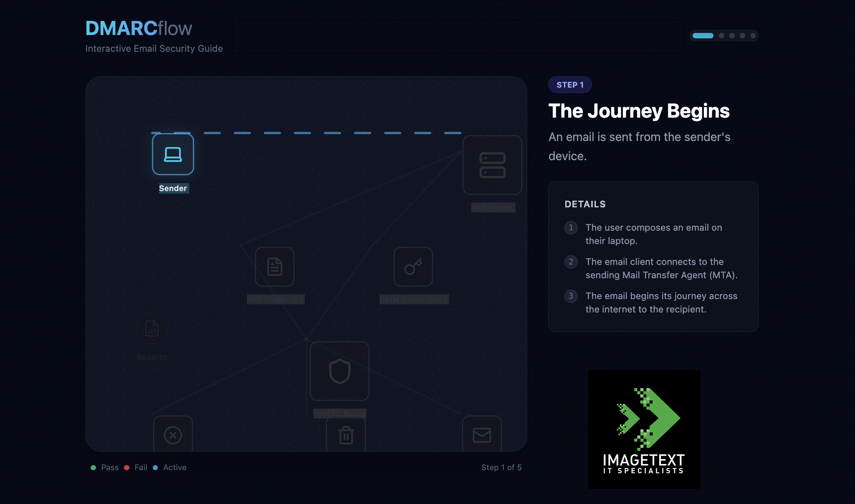
Task: Click the trash bin node icon
Action: tap(346, 435)
